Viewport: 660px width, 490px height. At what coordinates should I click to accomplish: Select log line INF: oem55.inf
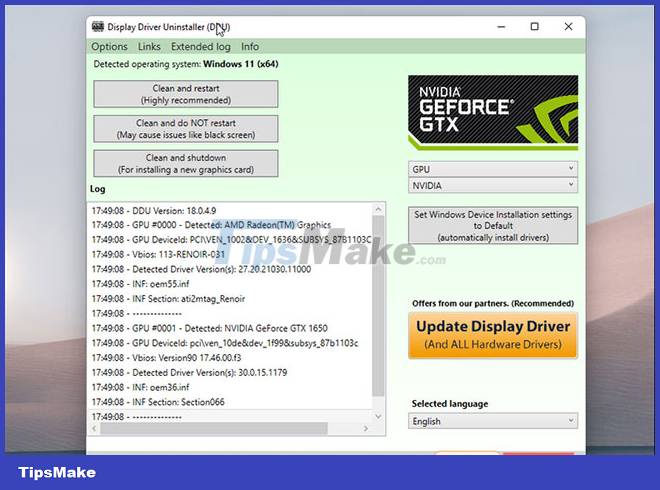click(x=141, y=284)
